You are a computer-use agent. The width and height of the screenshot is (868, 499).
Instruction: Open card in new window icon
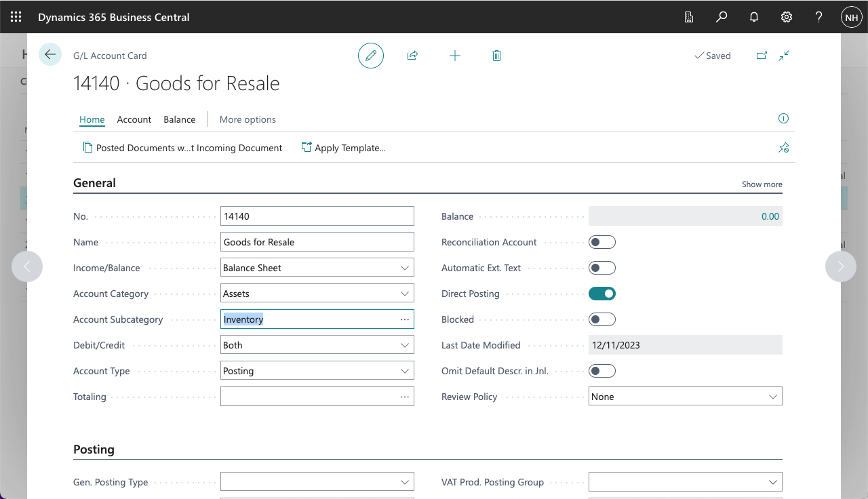[x=762, y=56]
